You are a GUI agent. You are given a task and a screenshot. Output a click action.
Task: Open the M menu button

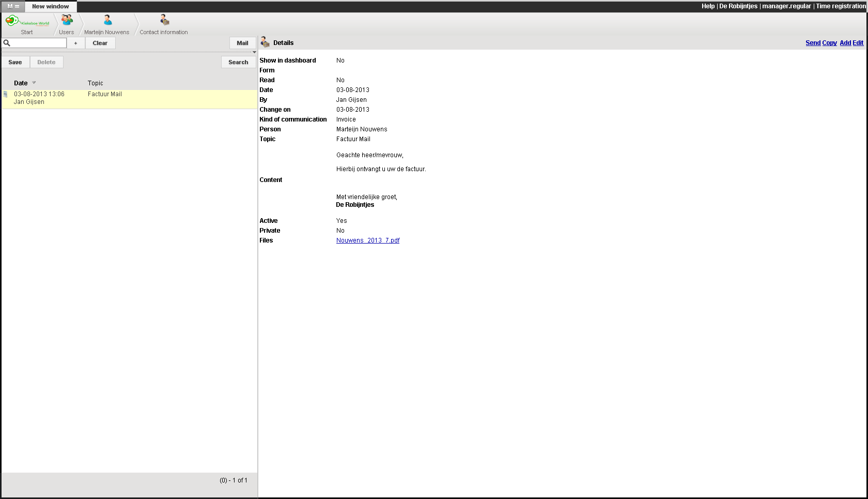[x=13, y=7]
